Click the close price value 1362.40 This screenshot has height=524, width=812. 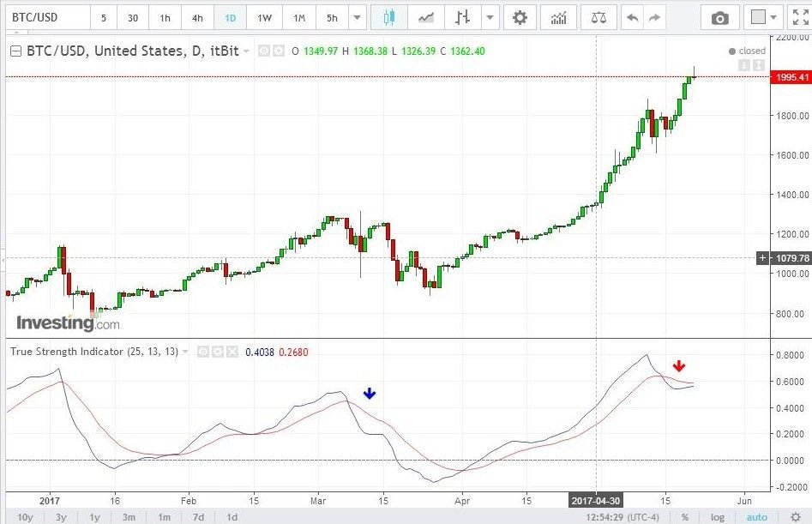click(467, 51)
